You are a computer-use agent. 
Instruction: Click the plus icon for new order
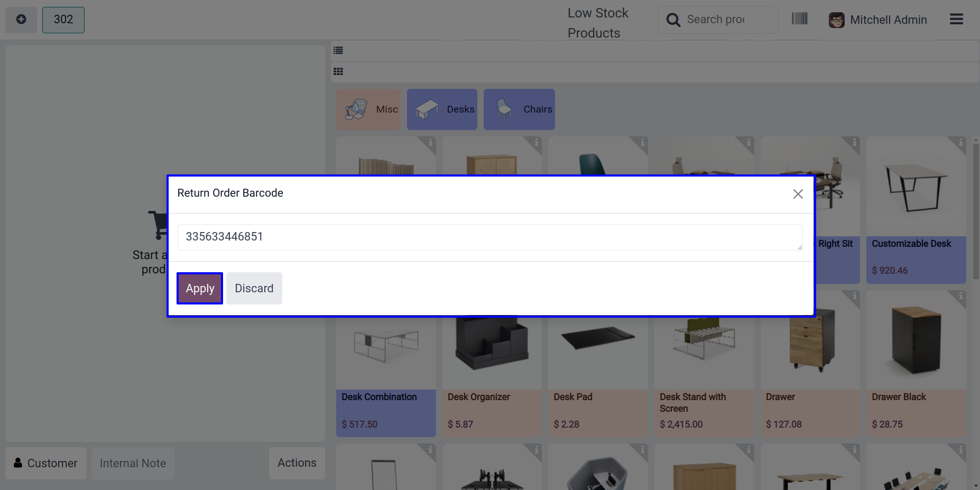coord(21,20)
